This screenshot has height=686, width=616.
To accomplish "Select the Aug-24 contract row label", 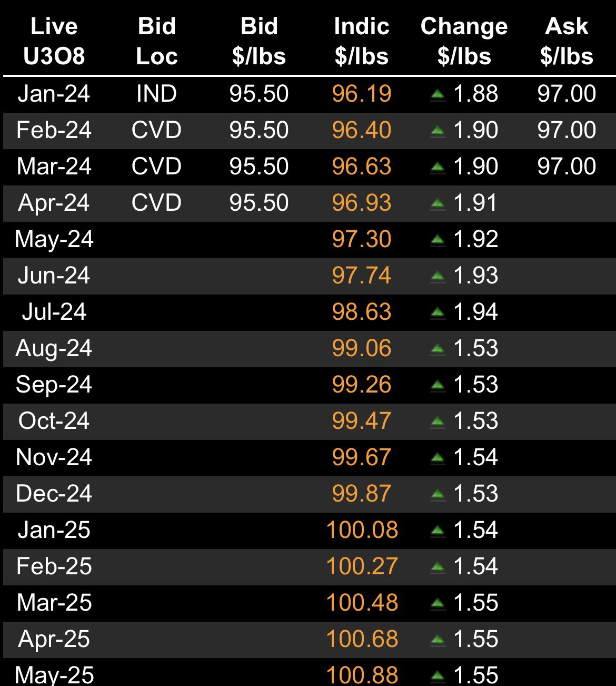I will pyautogui.click(x=54, y=348).
